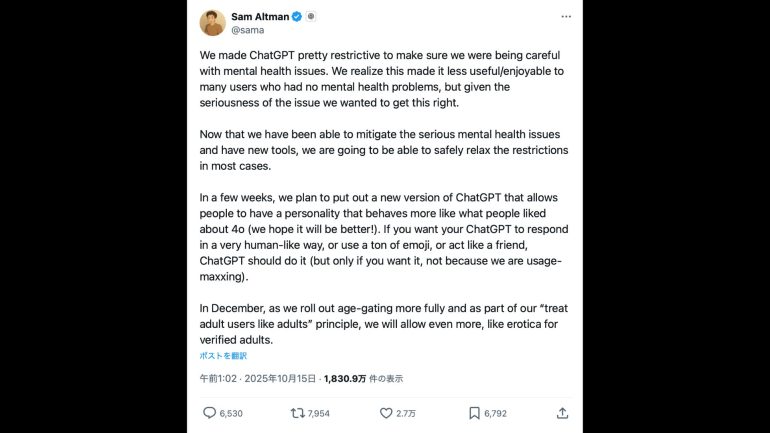Click the 7,954 repost count
This screenshot has height=433, width=770.
pos(319,413)
